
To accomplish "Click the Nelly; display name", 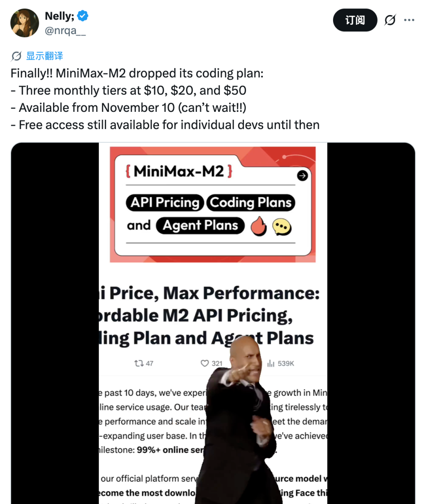I will click(60, 16).
